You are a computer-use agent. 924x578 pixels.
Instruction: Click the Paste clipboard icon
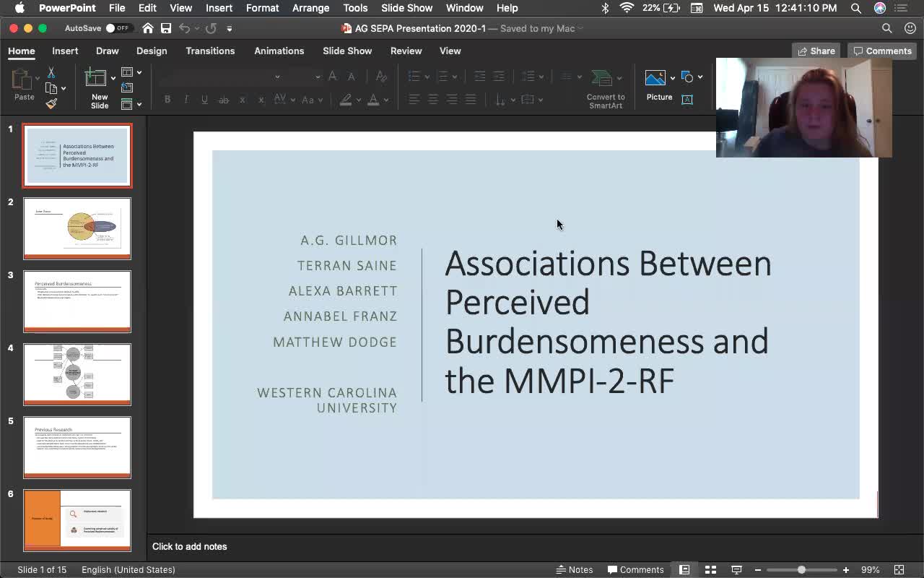(22, 79)
